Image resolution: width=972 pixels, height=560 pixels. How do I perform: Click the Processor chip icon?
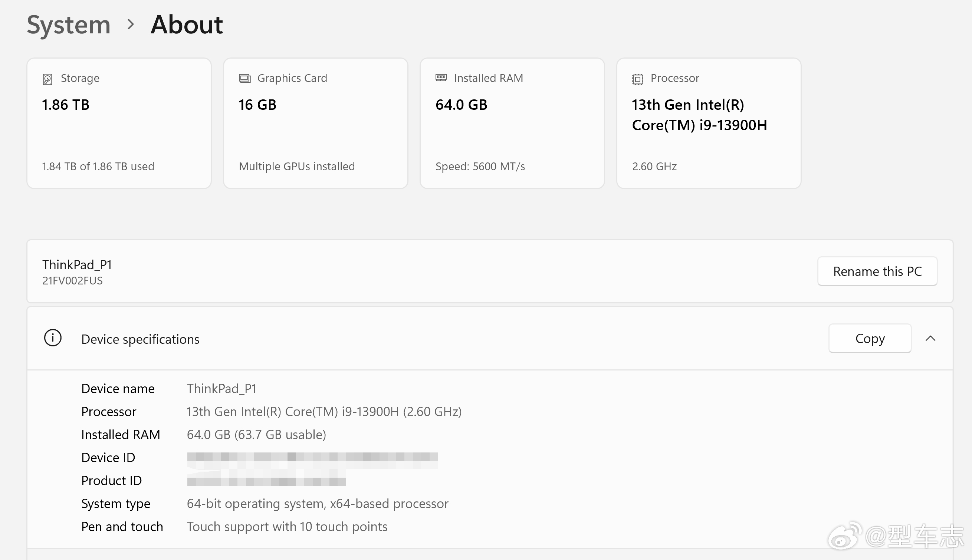[x=637, y=79]
